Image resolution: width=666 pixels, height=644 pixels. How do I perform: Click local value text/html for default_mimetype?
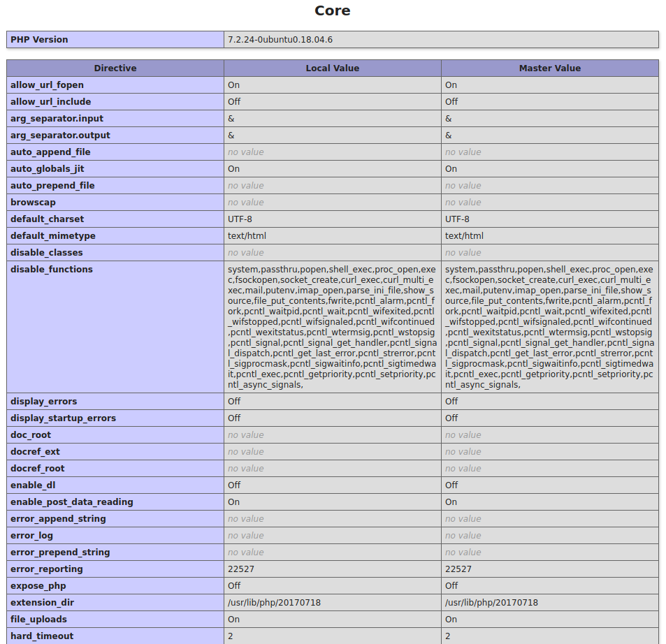[x=247, y=236]
